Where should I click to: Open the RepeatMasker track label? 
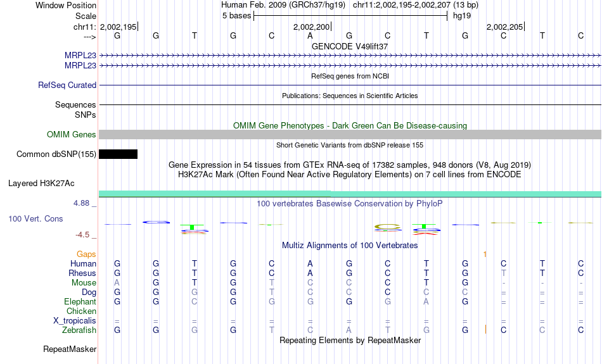coord(70,349)
